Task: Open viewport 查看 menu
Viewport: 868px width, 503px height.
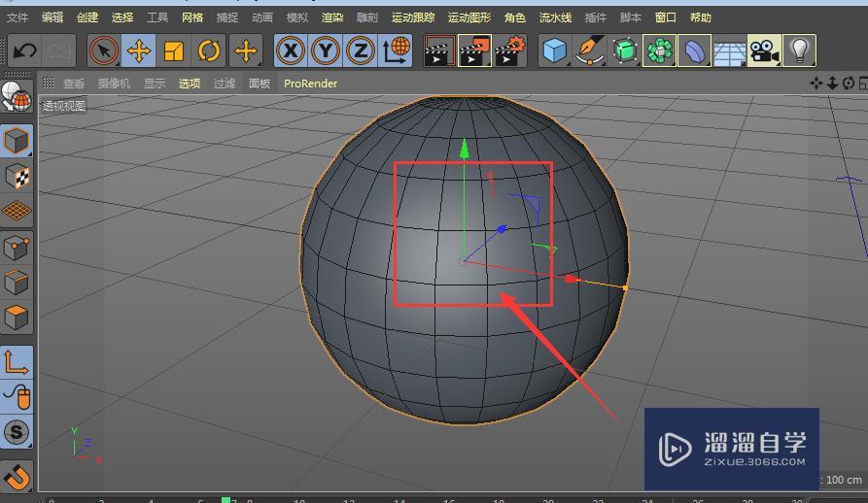Action: (x=74, y=84)
